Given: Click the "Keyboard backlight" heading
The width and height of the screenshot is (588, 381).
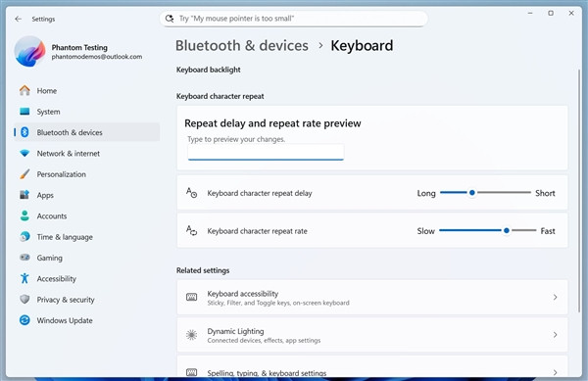Looking at the screenshot, I should pos(209,70).
